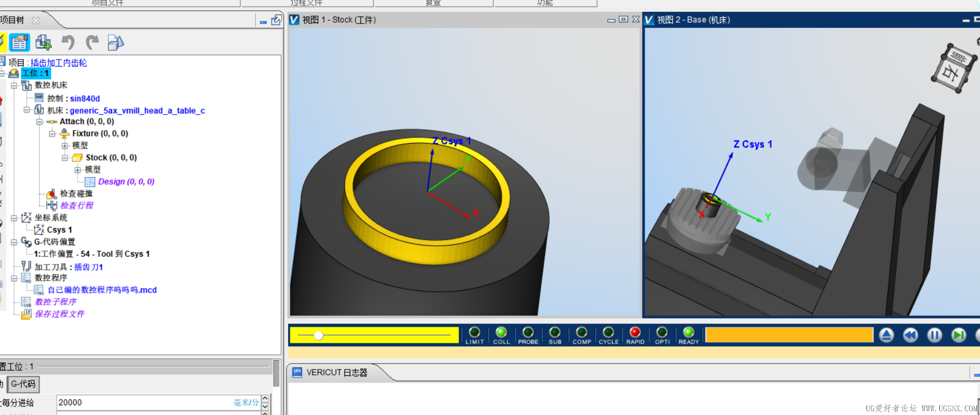Select the Attach (0, 0, 0) component

(x=87, y=122)
